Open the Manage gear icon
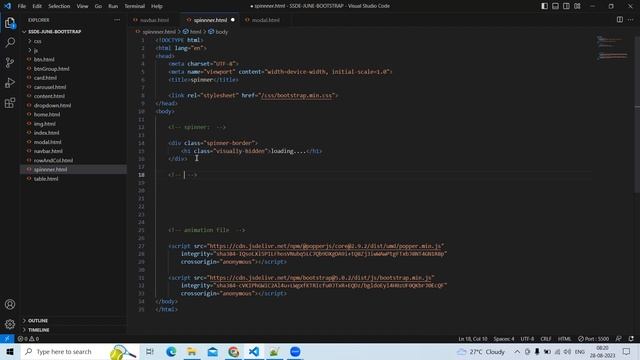640x360 pixels. [x=10, y=324]
